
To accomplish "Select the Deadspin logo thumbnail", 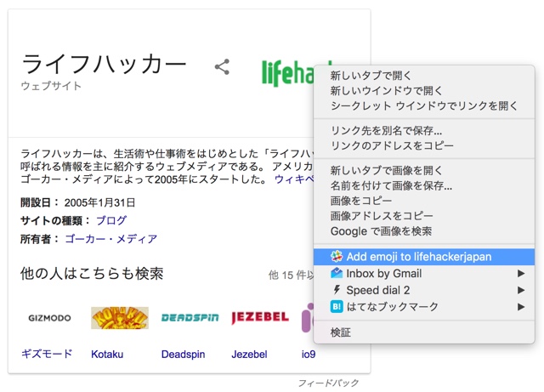I will tap(190, 318).
